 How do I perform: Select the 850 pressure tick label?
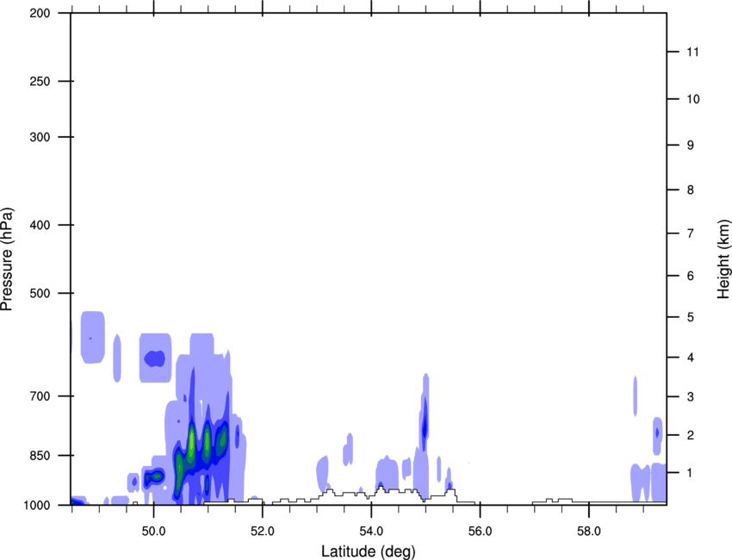click(x=40, y=456)
